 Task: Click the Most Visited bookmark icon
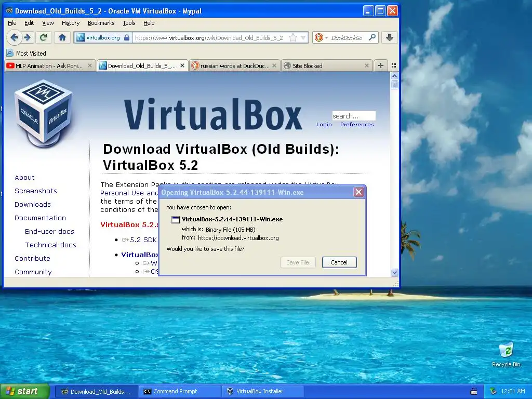click(x=10, y=54)
